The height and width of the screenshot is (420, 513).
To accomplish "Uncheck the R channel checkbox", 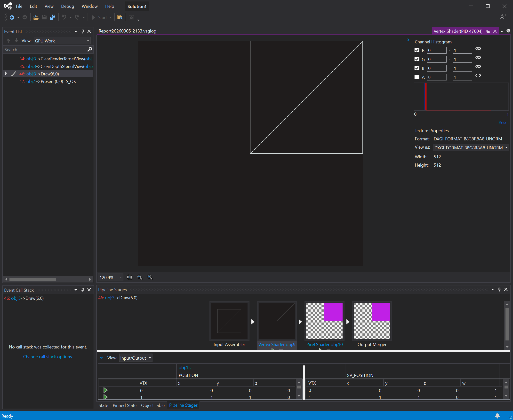I will 417,50.
